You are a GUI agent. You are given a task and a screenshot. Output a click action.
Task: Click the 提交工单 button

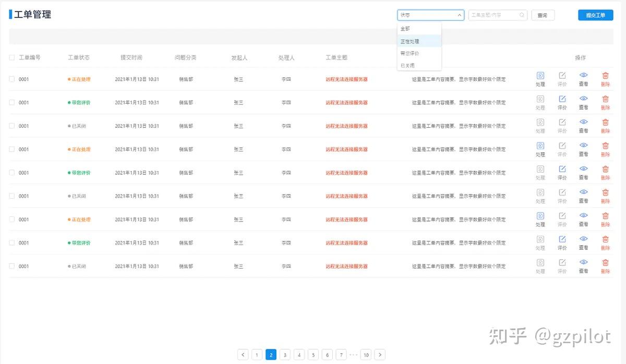(595, 15)
